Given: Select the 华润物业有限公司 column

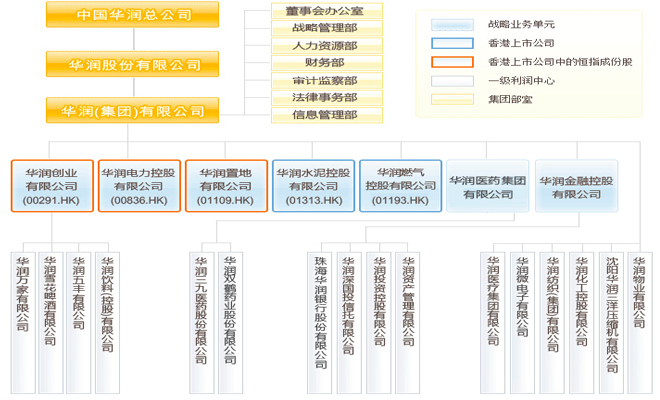Looking at the screenshot, I should coord(640,323).
